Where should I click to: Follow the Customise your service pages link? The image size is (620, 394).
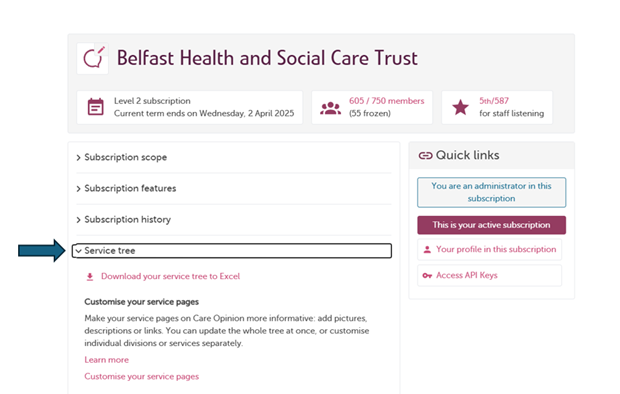pos(142,377)
